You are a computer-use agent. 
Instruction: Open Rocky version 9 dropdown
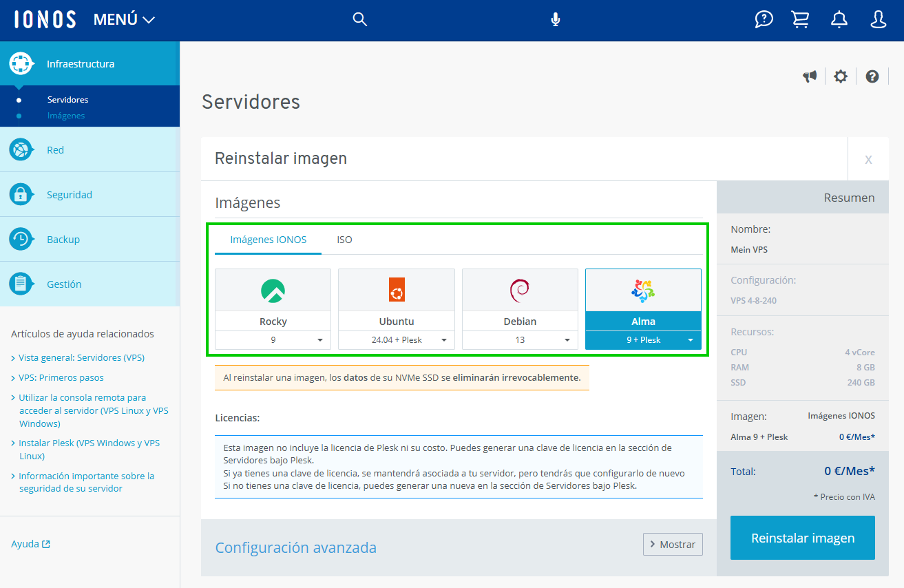click(x=273, y=340)
